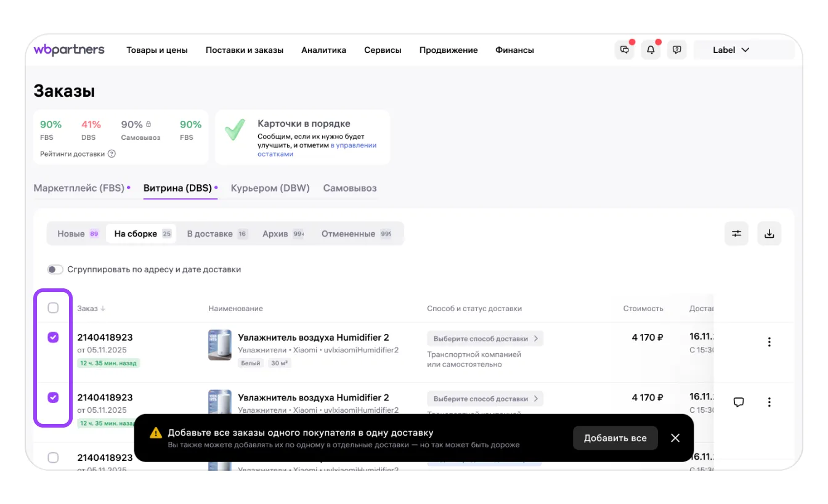Click the wbpartners logo

69,50
